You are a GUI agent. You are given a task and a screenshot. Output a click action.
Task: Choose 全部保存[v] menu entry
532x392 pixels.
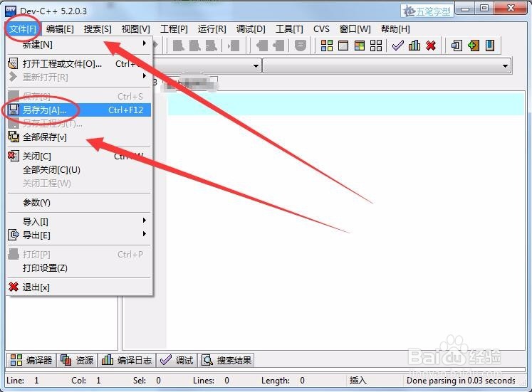(79, 137)
